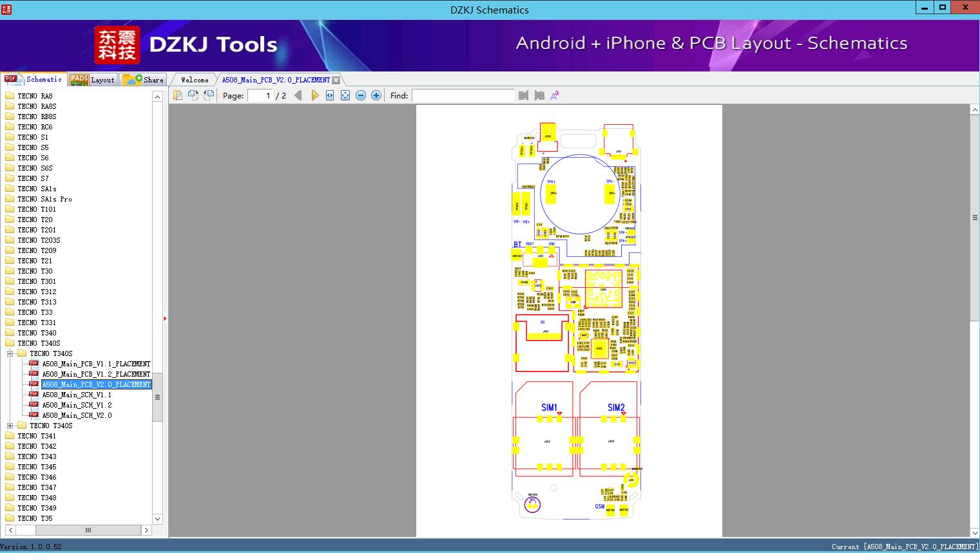
Task: Open A508_Main_SCH_V1.2 file
Action: coord(77,405)
